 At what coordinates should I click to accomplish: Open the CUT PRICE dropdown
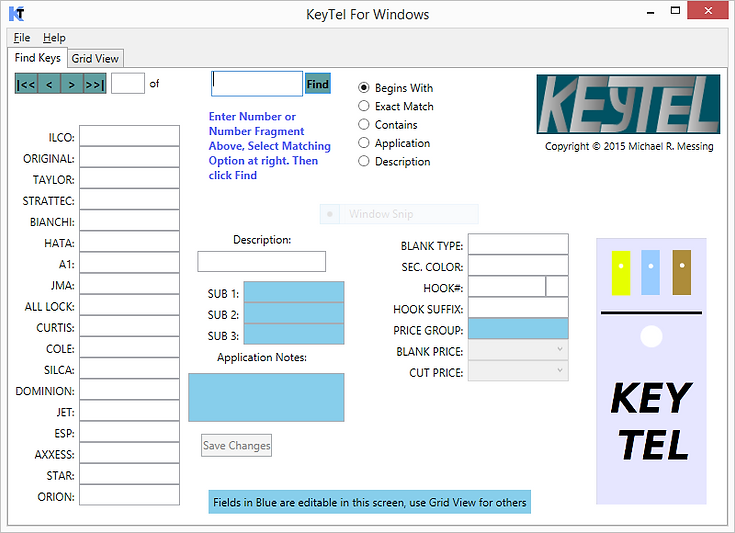518,371
